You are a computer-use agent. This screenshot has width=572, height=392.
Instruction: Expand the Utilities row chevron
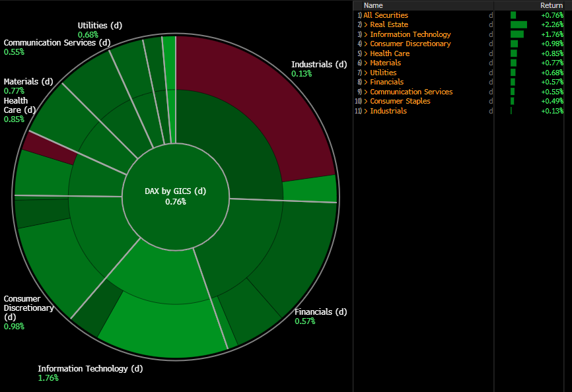point(366,73)
